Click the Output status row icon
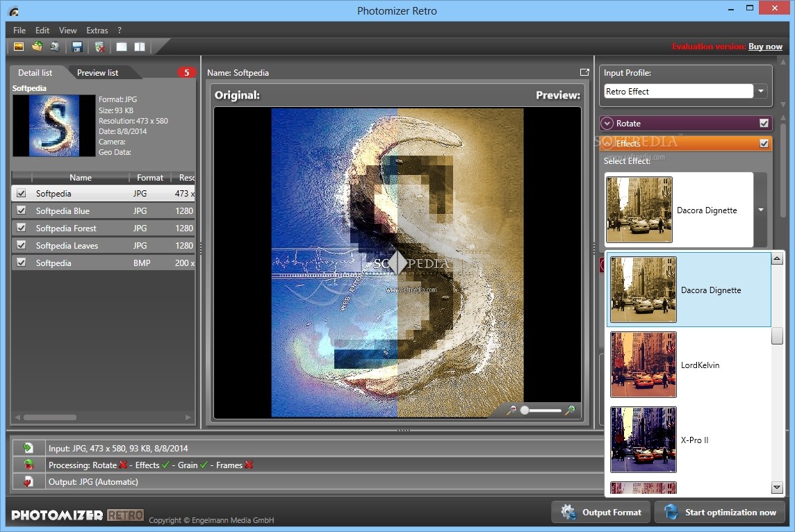The height and width of the screenshot is (532, 795). (28, 481)
